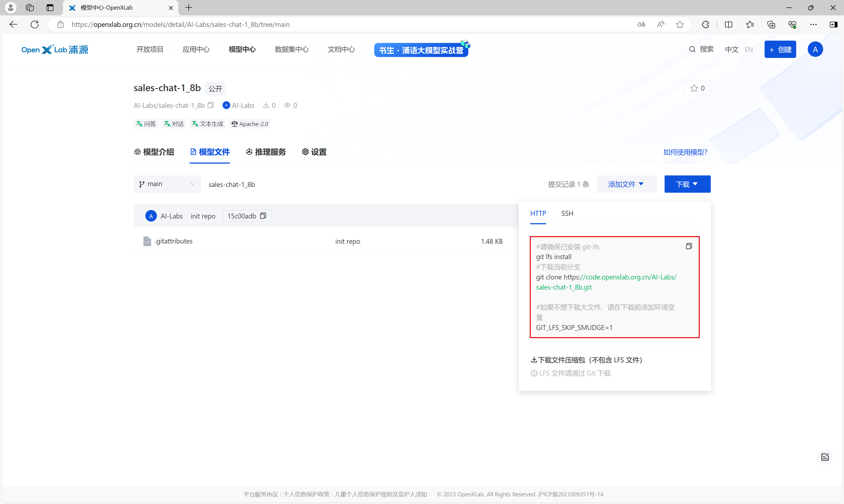This screenshot has height=504, width=844.
Task: Open 平台服务协议 footer link
Action: click(x=261, y=494)
